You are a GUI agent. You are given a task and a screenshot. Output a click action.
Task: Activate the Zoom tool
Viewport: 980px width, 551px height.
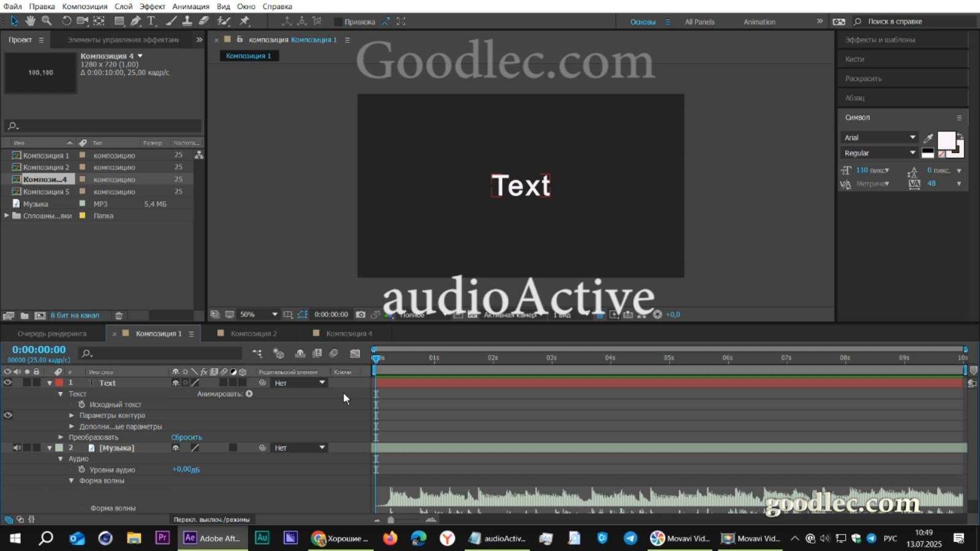pos(47,20)
